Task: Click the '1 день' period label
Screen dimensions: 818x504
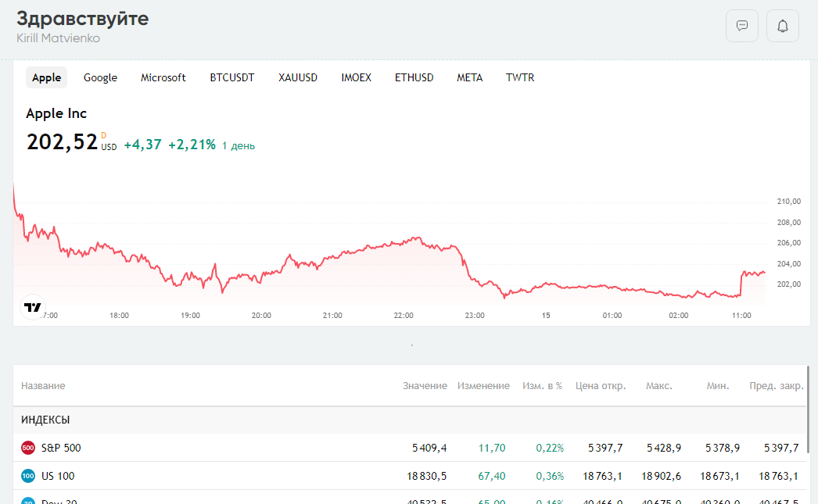Action: pyautogui.click(x=239, y=146)
